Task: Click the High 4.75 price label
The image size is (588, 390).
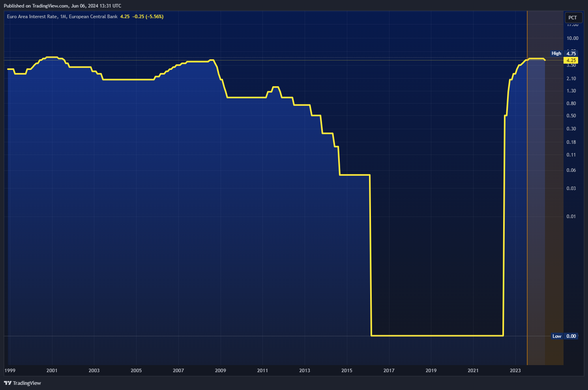Action: coord(564,53)
